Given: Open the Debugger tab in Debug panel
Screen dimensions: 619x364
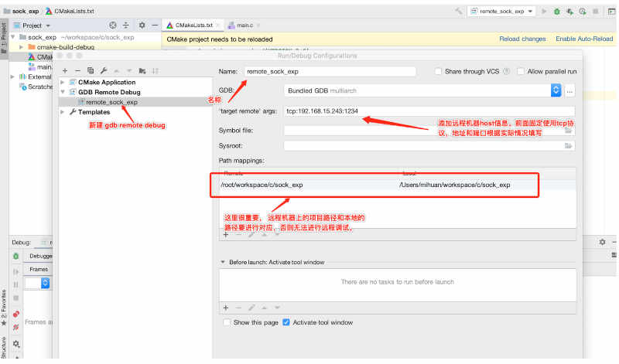Looking at the screenshot, I should click(x=41, y=257).
